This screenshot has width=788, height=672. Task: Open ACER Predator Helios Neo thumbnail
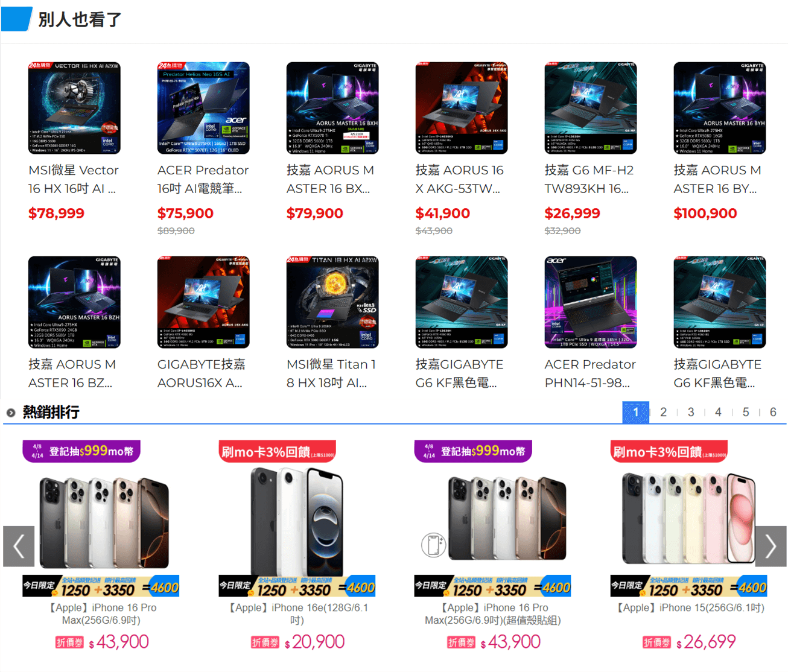[x=203, y=108]
